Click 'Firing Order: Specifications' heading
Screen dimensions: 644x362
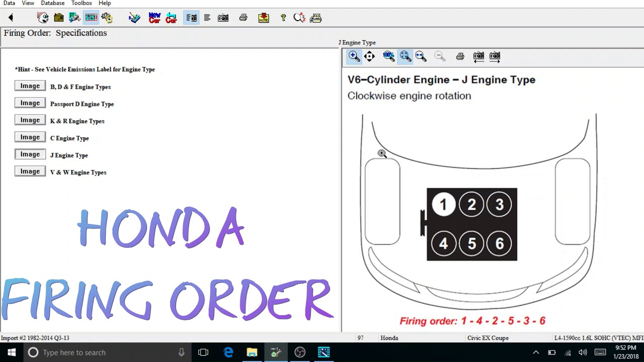55,33
